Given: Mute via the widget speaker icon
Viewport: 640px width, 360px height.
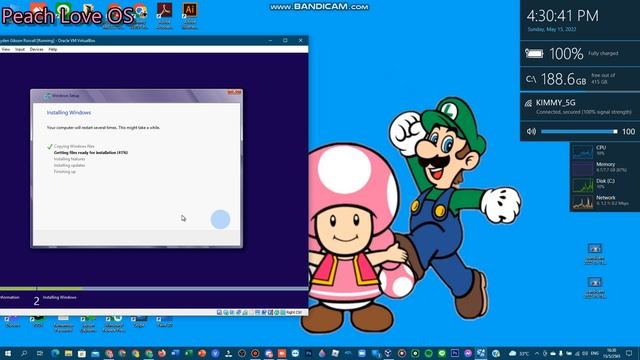Looking at the screenshot, I should 531,131.
